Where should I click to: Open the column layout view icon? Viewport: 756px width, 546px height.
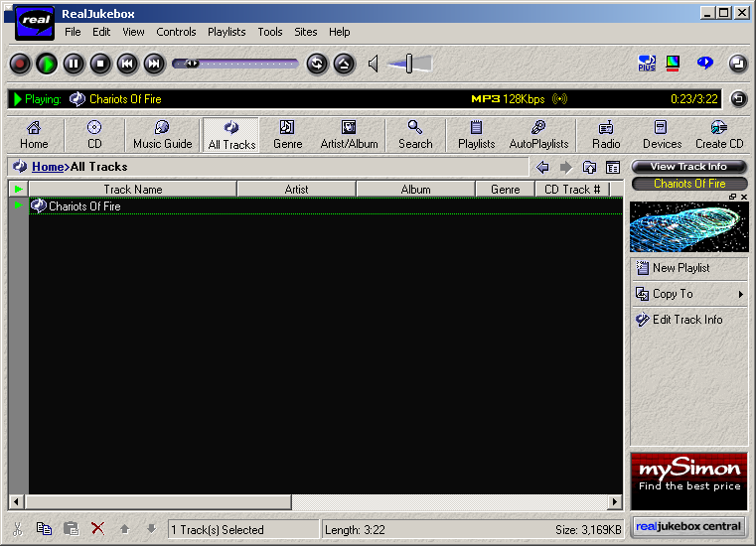click(613, 167)
